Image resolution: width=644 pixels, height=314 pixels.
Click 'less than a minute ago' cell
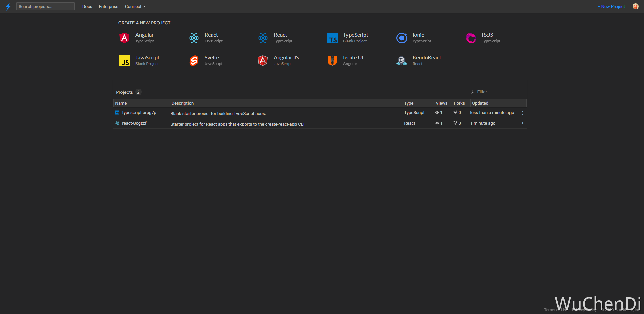click(x=492, y=113)
